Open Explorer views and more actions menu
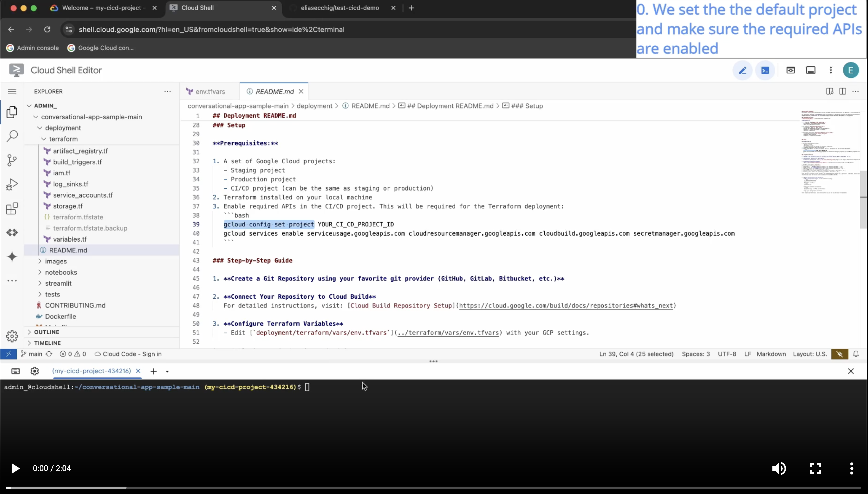The width and height of the screenshot is (868, 494). [x=168, y=91]
